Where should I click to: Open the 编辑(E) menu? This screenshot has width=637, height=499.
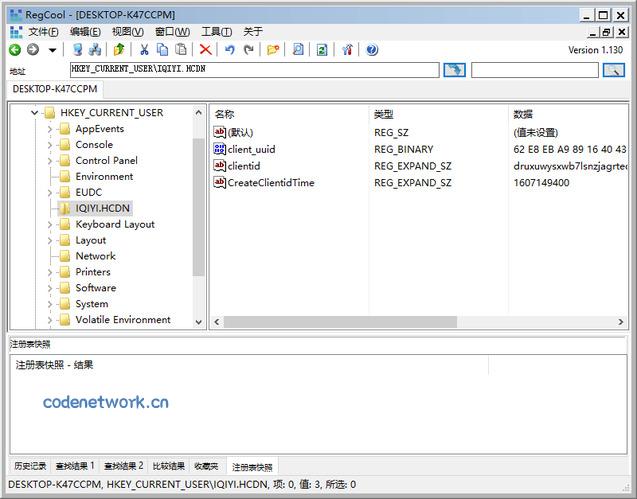click(85, 32)
